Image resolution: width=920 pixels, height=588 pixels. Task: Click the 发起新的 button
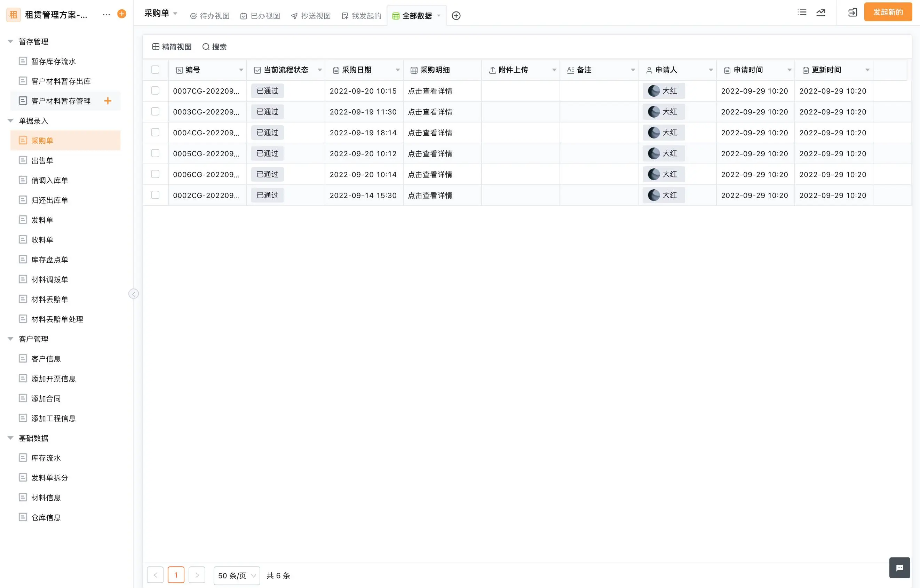[x=888, y=12]
